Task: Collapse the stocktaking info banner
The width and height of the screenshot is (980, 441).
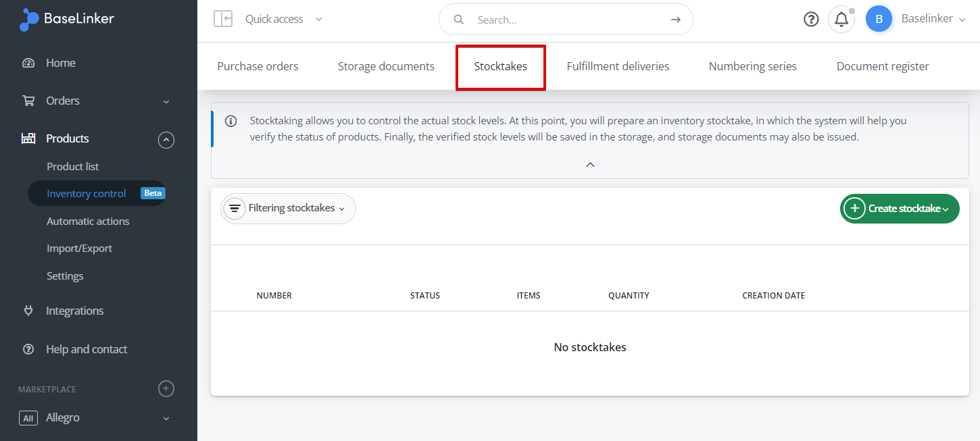Action: (590, 165)
